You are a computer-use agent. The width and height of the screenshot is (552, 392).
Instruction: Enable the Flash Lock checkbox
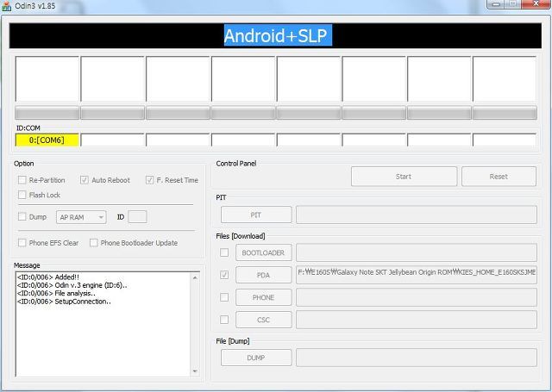pyautogui.click(x=22, y=195)
